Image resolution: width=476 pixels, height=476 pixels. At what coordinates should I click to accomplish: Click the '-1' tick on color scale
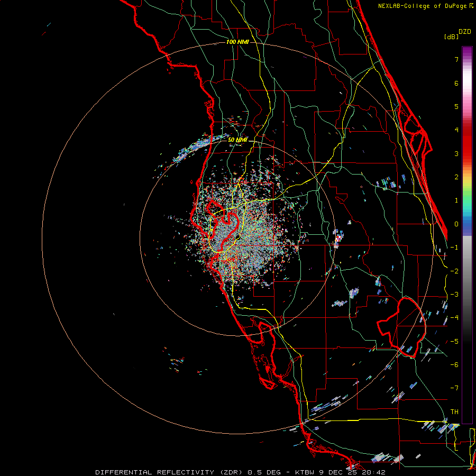(x=454, y=248)
